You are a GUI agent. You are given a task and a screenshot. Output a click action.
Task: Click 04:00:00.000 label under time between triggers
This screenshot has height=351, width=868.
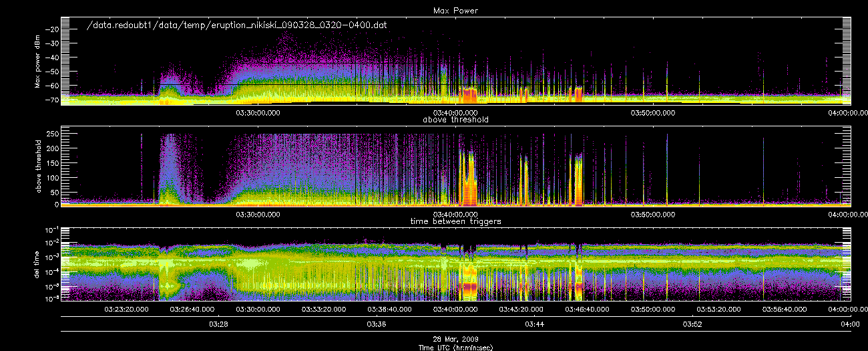[847, 310]
